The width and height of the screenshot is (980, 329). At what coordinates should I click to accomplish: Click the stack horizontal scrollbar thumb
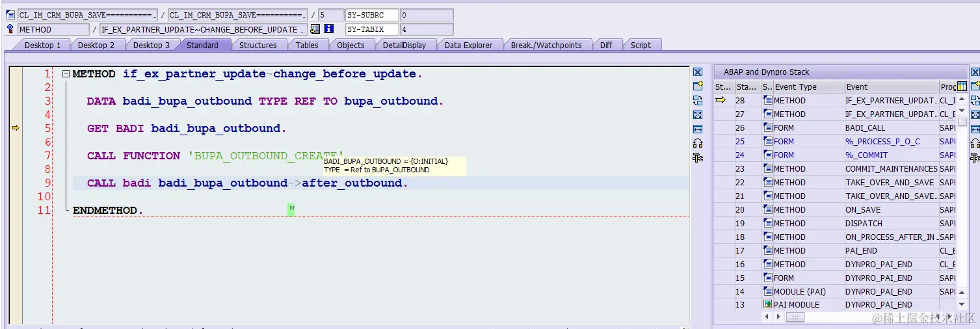pos(795,317)
